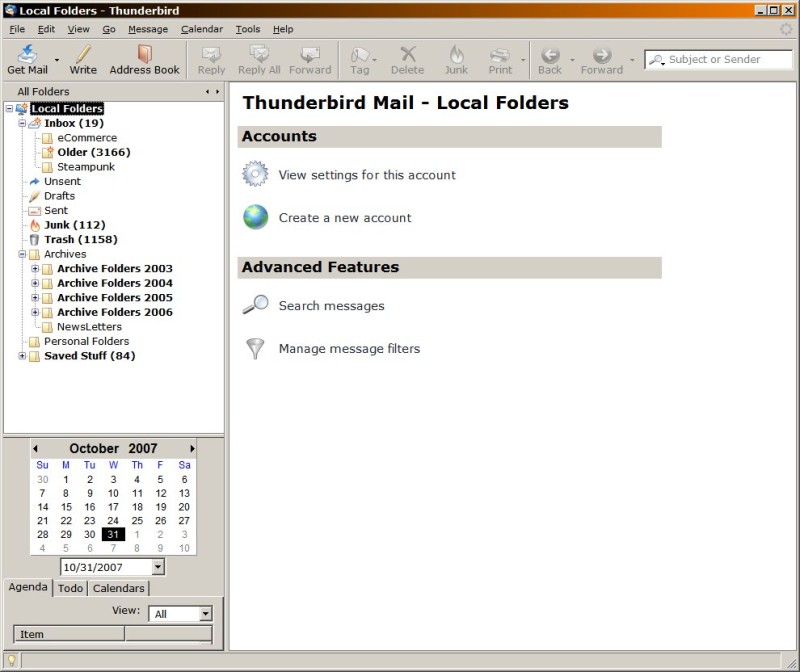Click the Subject or Sender search field
The width and height of the screenshot is (800, 672).
pos(727,59)
